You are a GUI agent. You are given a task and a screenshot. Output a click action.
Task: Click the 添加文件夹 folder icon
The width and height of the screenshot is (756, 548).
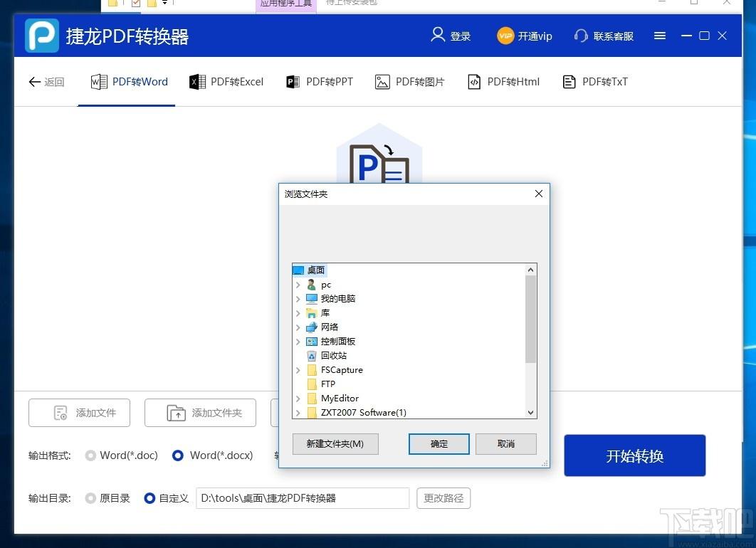[176, 413]
